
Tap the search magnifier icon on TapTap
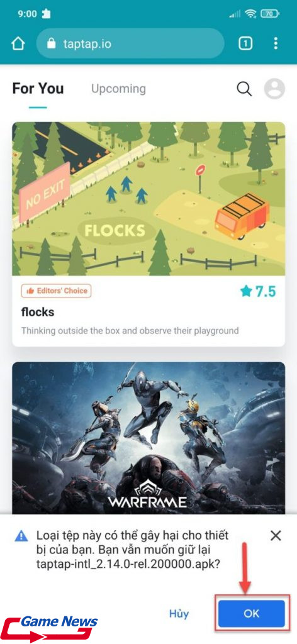point(244,89)
